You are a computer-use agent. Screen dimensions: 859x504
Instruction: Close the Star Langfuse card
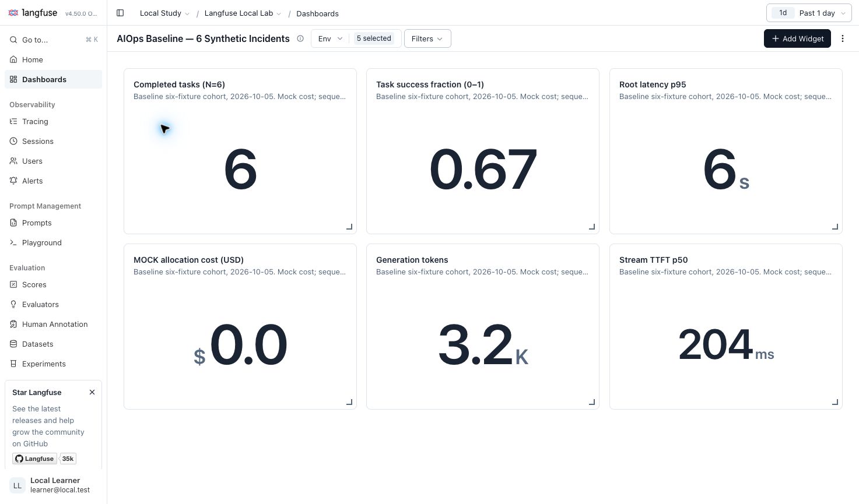point(92,392)
